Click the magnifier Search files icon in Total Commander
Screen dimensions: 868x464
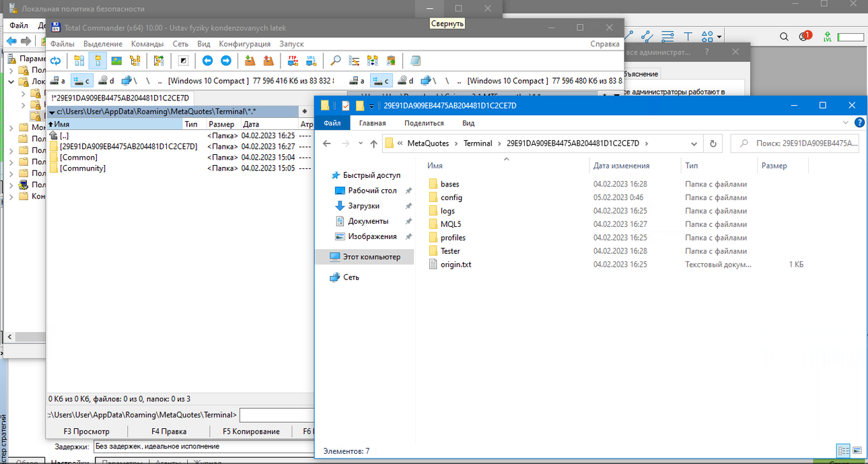335,61
